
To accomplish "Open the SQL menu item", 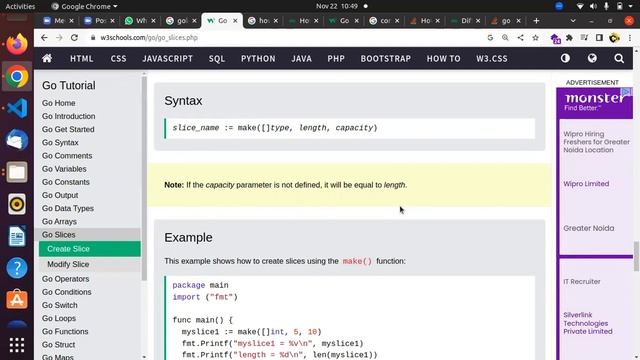I will (217, 58).
